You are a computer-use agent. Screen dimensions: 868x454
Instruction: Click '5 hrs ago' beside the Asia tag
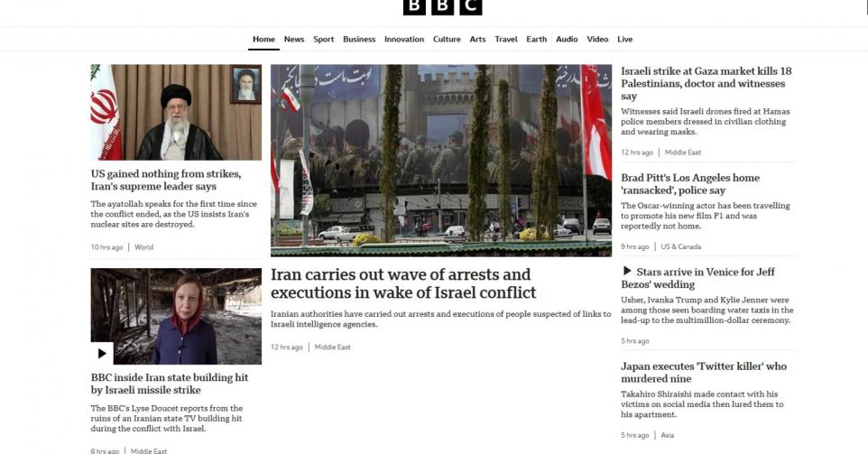click(x=635, y=435)
